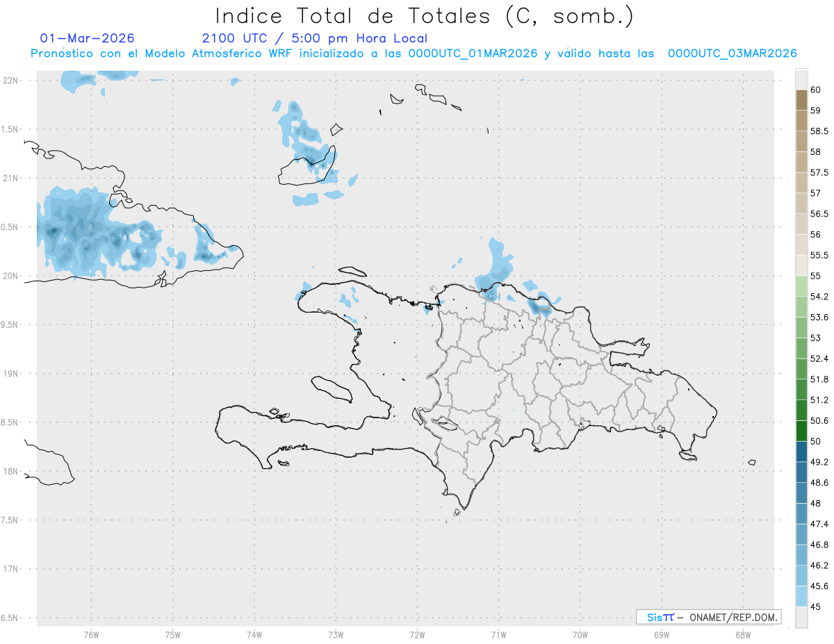The width and height of the screenshot is (834, 644).
Task: Click '2100 UTC / 5:00 pm Hora Local'
Action: (315, 38)
